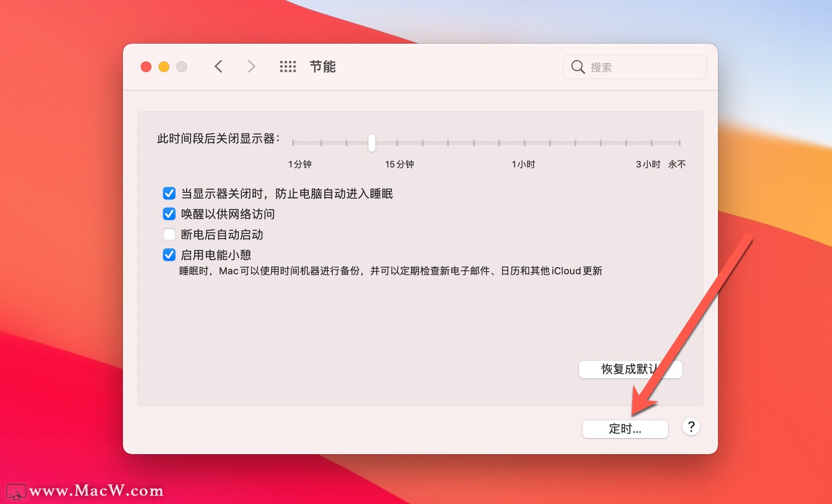
Task: Click the 此时间段后关闭显示器 label
Action: click(x=218, y=138)
